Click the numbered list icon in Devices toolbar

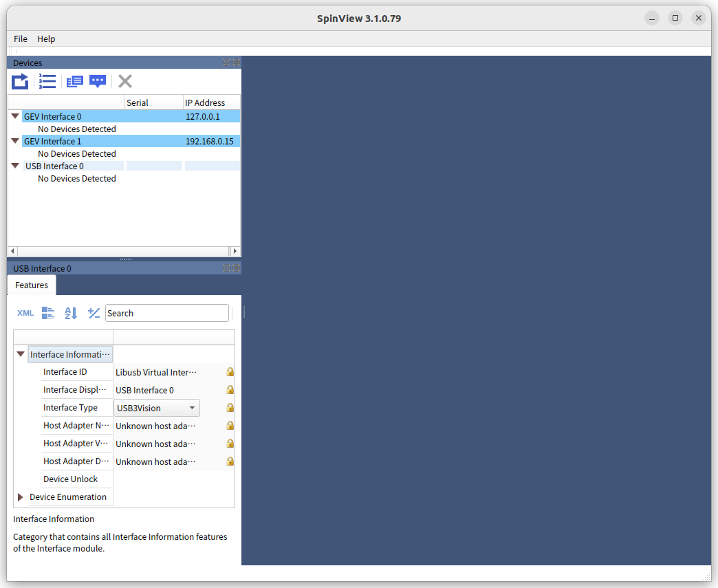[x=47, y=82]
